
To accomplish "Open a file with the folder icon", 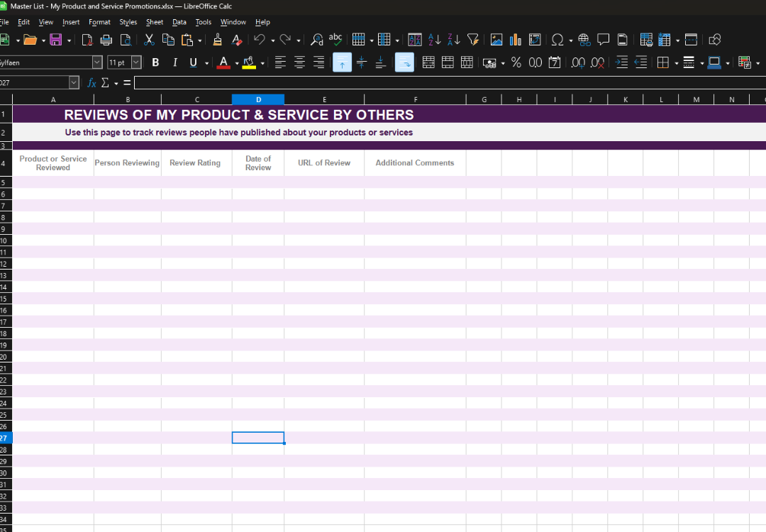I will [30, 40].
